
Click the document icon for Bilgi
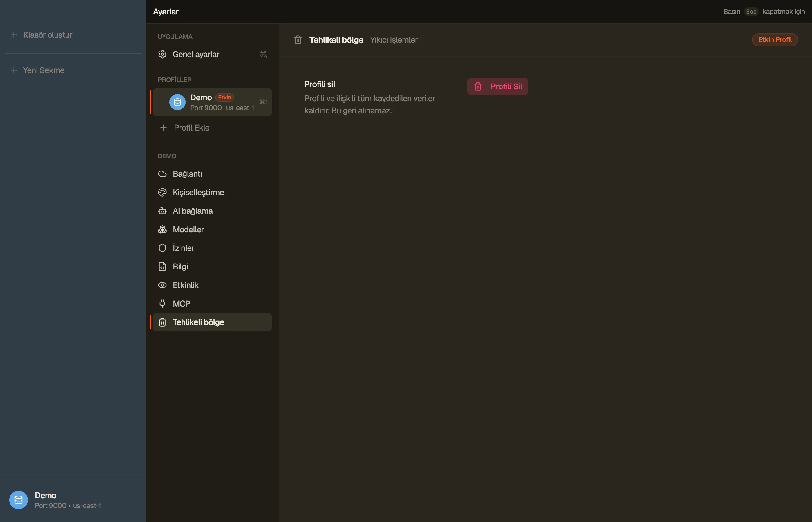(162, 267)
